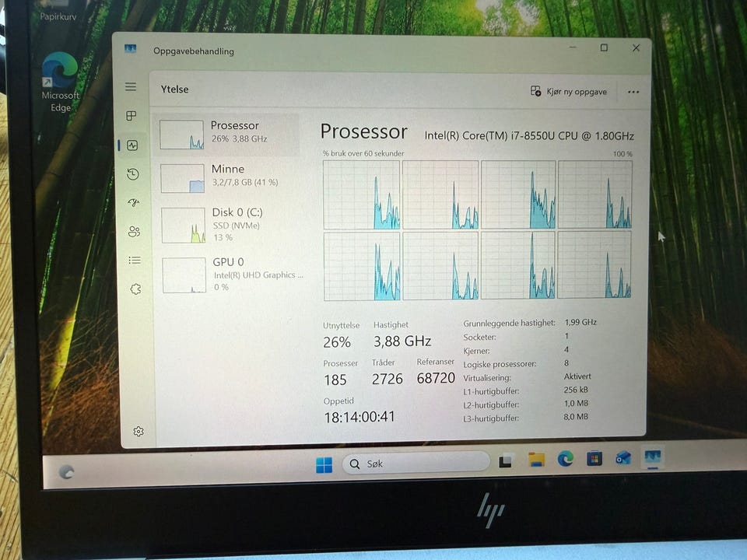Maximize the Oppgavebehandling window

click(x=604, y=47)
